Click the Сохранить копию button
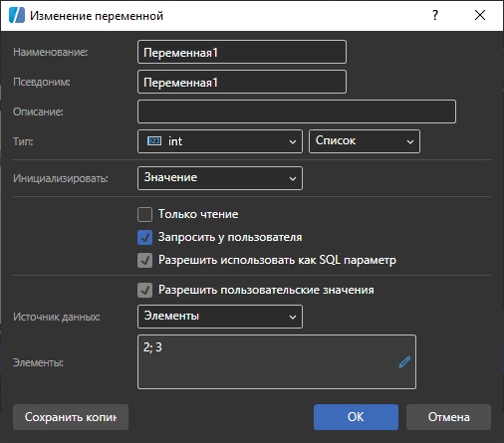 coord(71,417)
